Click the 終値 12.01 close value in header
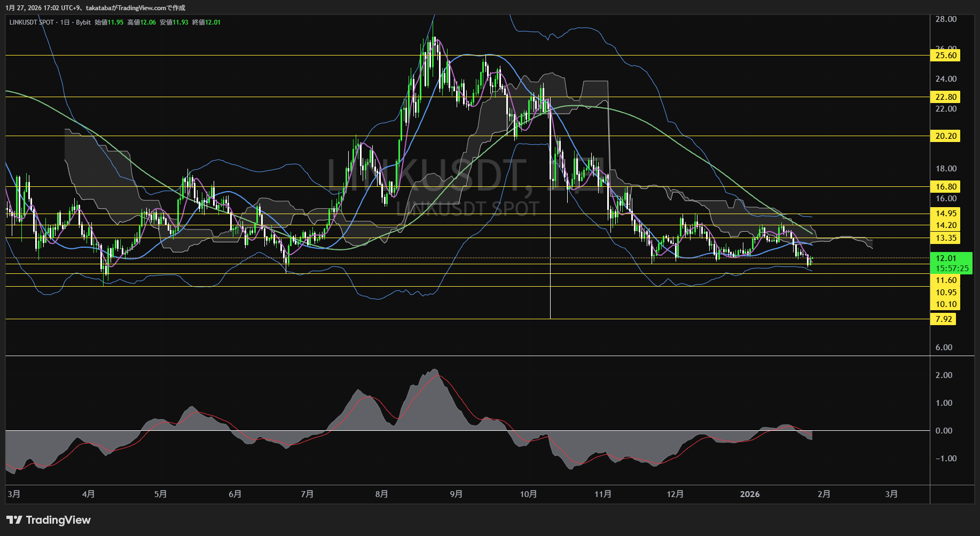This screenshot has width=980, height=536. click(x=206, y=22)
